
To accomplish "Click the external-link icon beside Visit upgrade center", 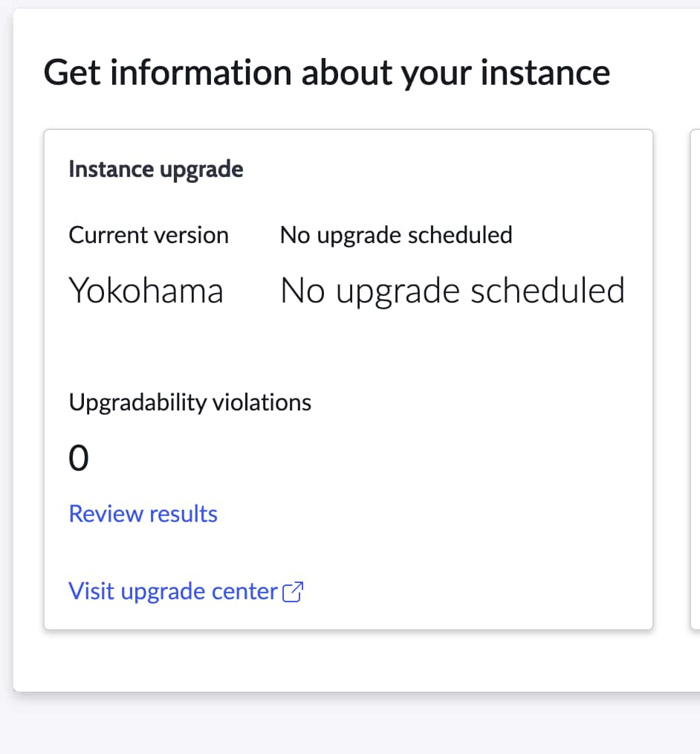I will tap(293, 591).
